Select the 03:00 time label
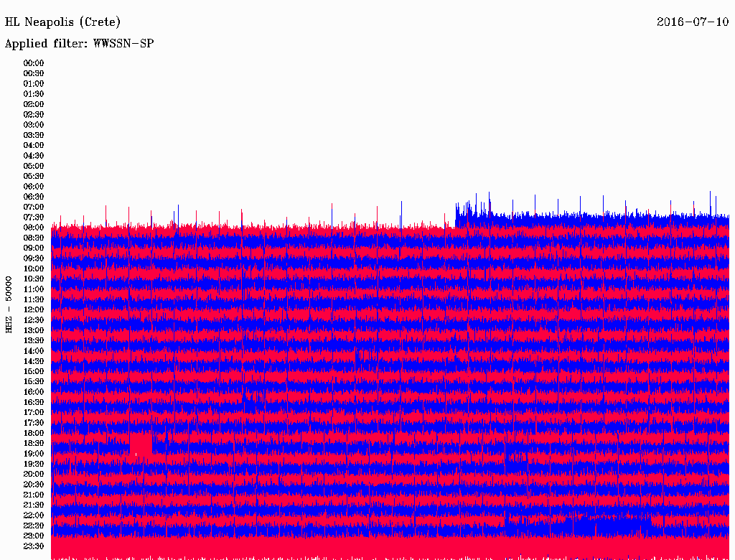Viewport: 735px width, 560px height. (x=34, y=125)
